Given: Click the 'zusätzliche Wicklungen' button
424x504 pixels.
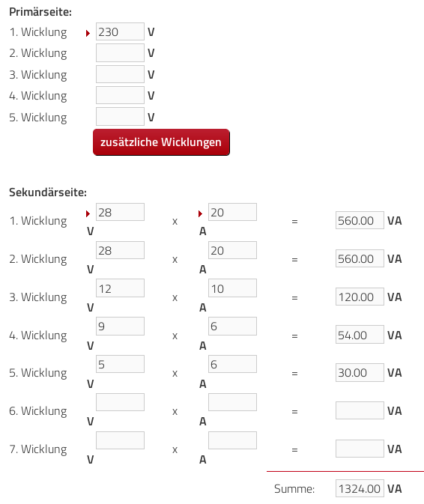Looking at the screenshot, I should coord(161,142).
